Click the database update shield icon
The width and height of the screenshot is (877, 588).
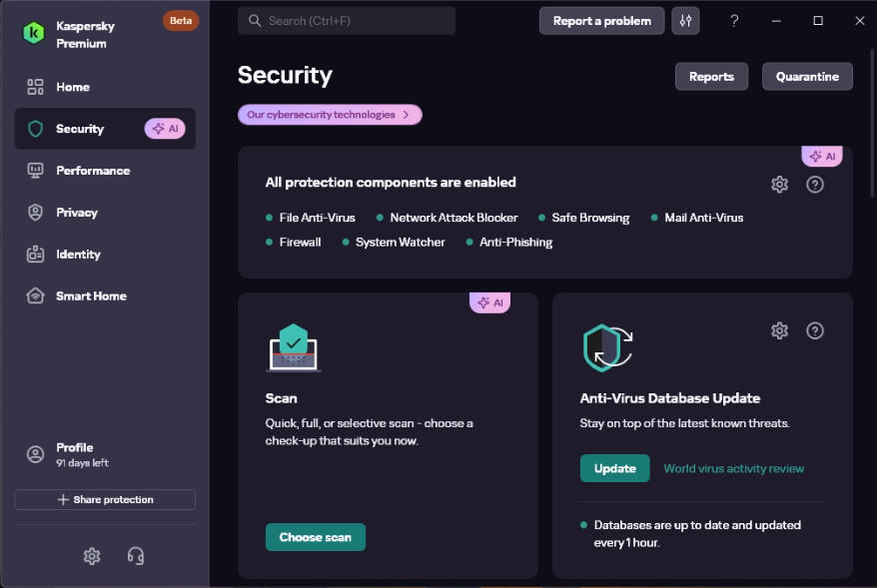pyautogui.click(x=607, y=347)
